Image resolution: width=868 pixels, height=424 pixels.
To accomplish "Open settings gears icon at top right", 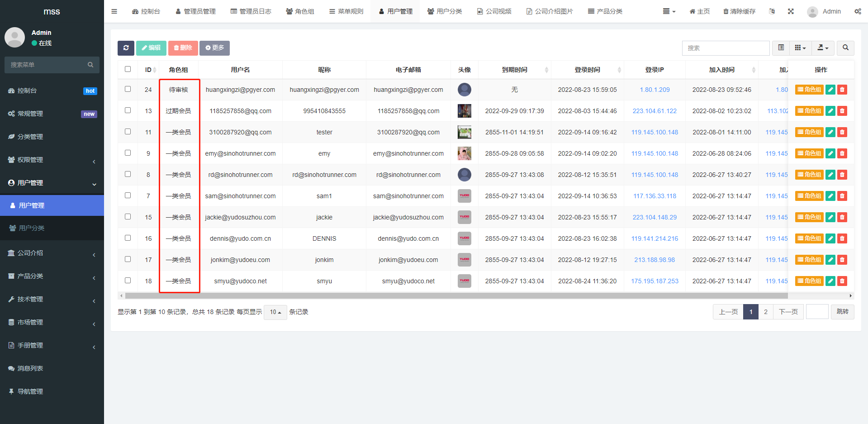I will pos(857,11).
